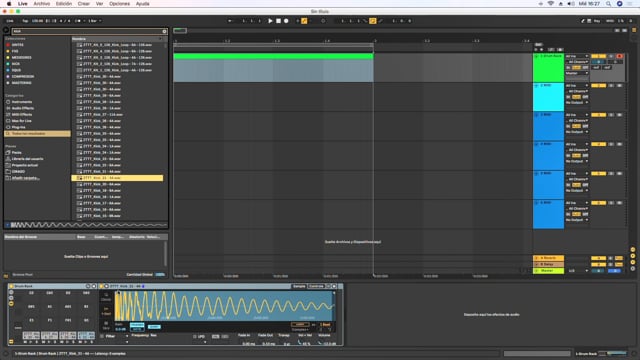Viewport: 640px width, 360px height.
Task: Select the MEDIDORES collection
Action: [22, 58]
